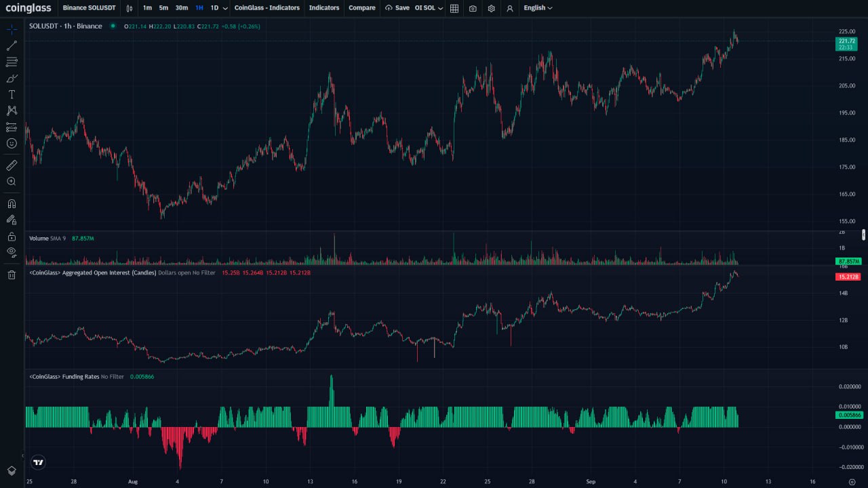Click the Volume pane scrollbar handle
The width and height of the screenshot is (868, 488).
click(x=863, y=235)
